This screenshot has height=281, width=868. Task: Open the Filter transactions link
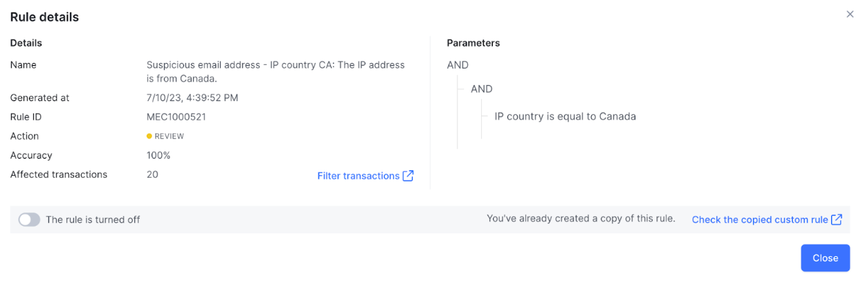(x=358, y=176)
